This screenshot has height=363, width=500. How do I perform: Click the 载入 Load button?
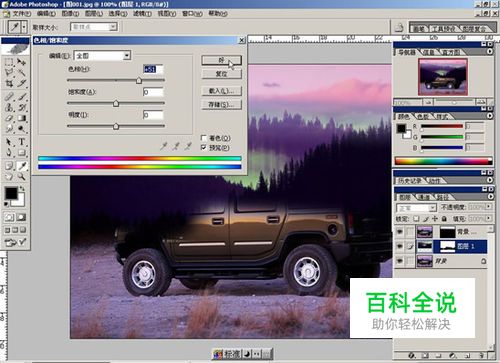[x=221, y=91]
